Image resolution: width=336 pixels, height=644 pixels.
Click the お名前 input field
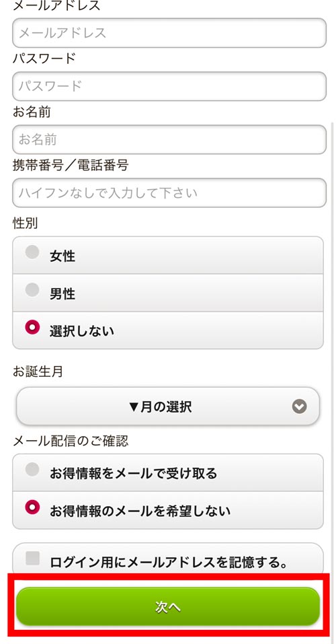[169, 140]
